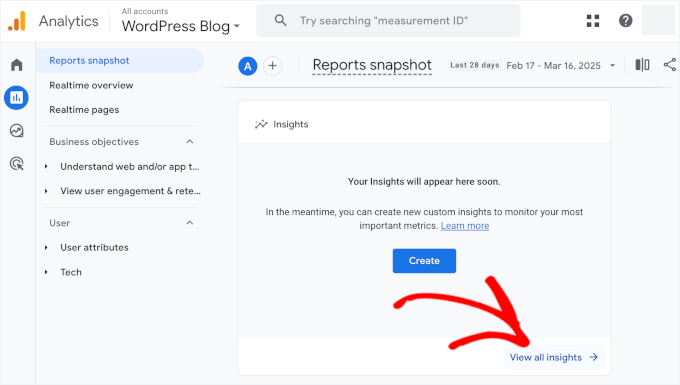The image size is (680, 385).
Task: Click the blue 'A' all-users segment chip
Action: point(248,66)
